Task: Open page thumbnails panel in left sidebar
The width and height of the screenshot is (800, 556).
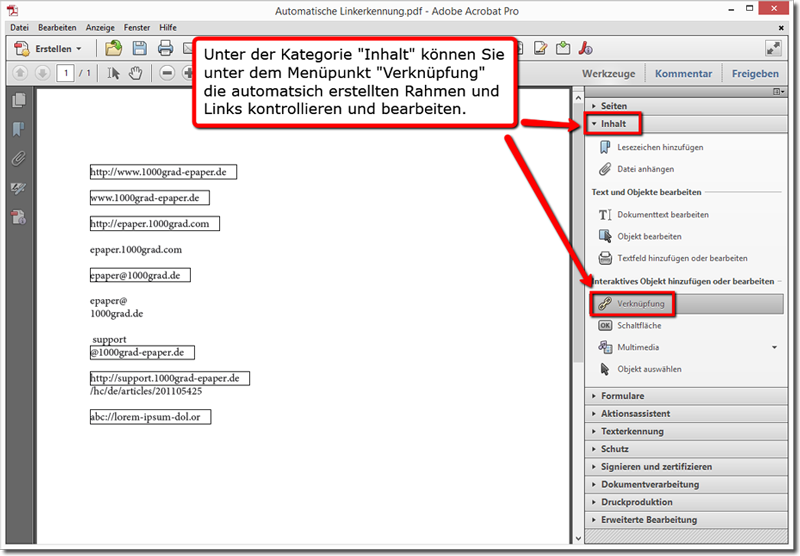Action: (x=19, y=100)
